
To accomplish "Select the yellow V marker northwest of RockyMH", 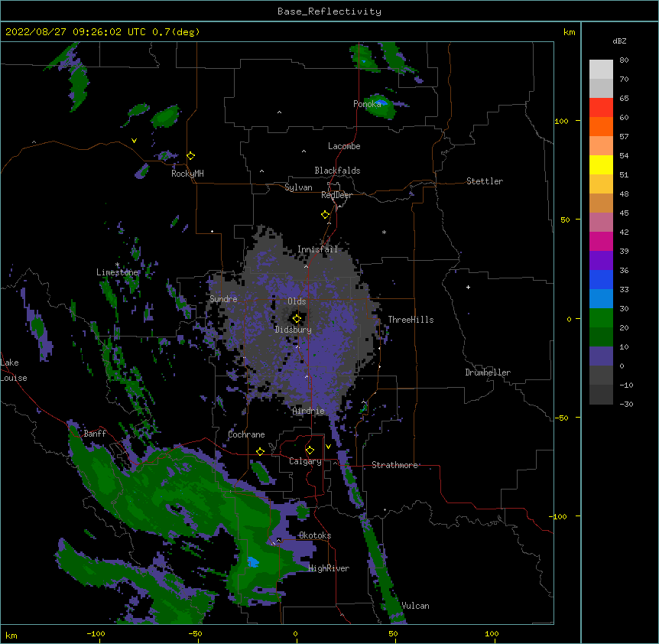I will pyautogui.click(x=134, y=141).
